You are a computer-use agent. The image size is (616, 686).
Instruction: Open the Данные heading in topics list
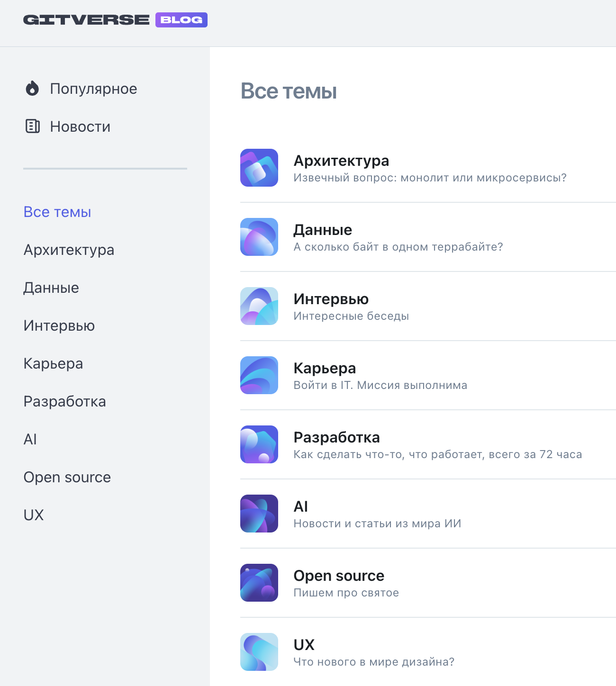click(323, 230)
